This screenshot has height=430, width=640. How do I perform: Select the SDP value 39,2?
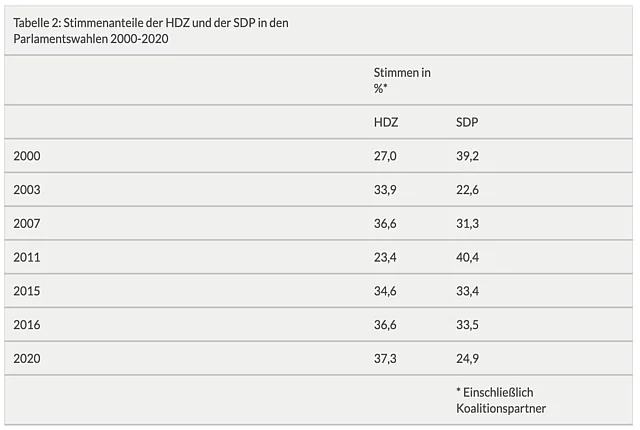468,156
